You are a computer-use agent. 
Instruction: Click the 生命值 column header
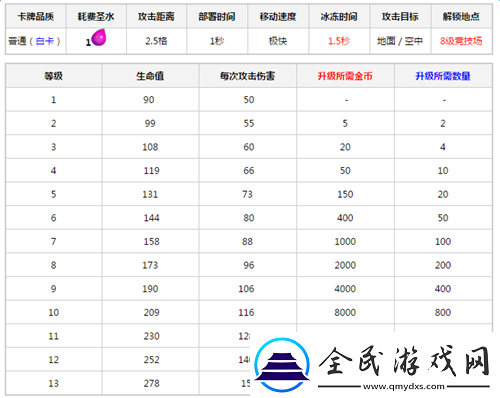click(x=150, y=76)
